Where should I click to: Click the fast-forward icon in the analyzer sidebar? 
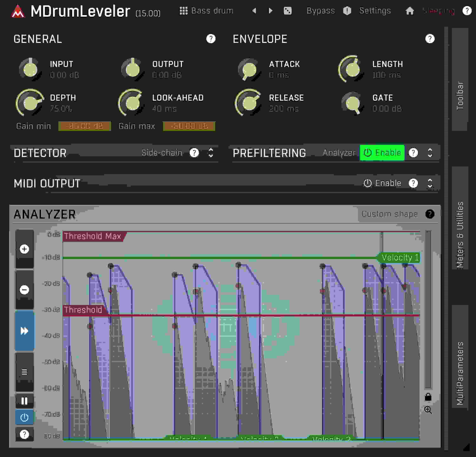(25, 330)
